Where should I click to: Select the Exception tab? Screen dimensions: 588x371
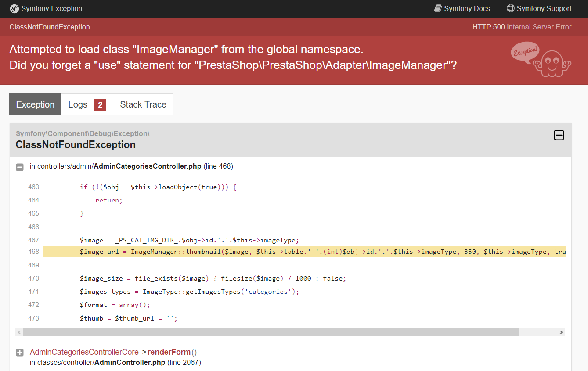35,104
